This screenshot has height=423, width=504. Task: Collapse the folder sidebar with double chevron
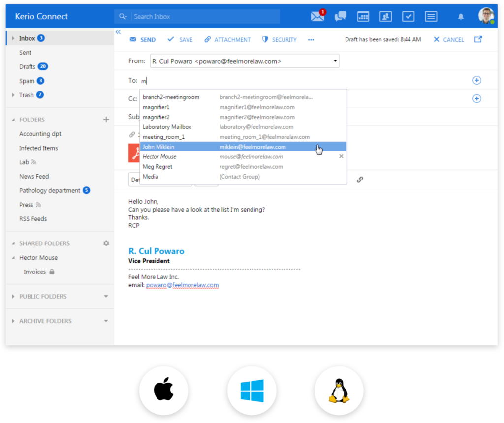coord(118,32)
